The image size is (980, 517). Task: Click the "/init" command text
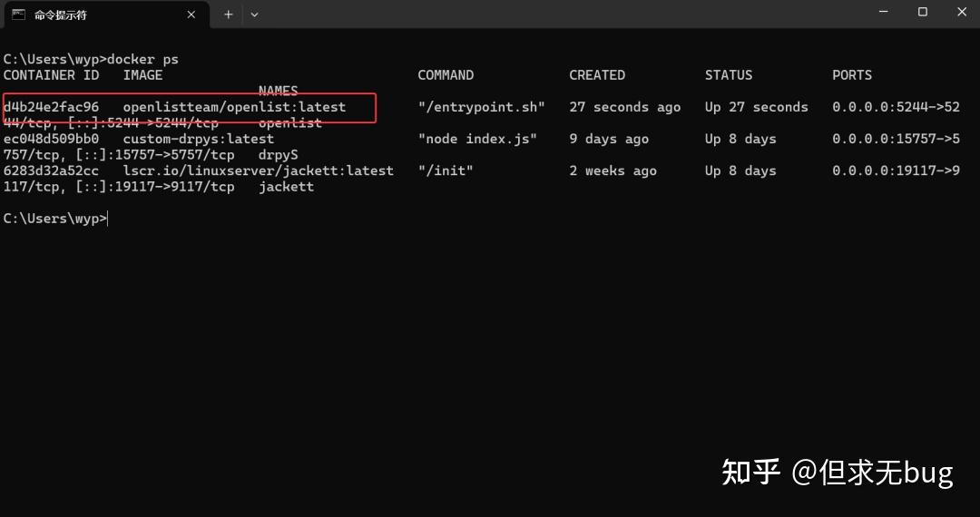tap(446, 171)
